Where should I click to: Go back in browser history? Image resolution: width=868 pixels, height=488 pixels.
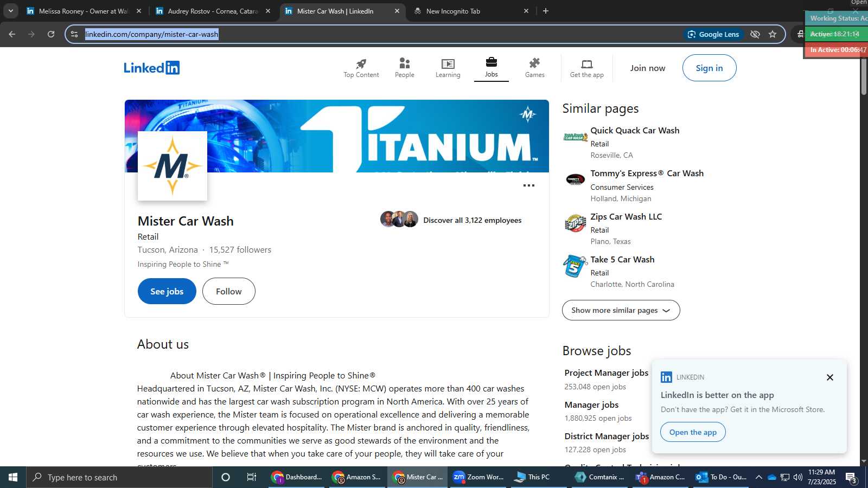(12, 34)
